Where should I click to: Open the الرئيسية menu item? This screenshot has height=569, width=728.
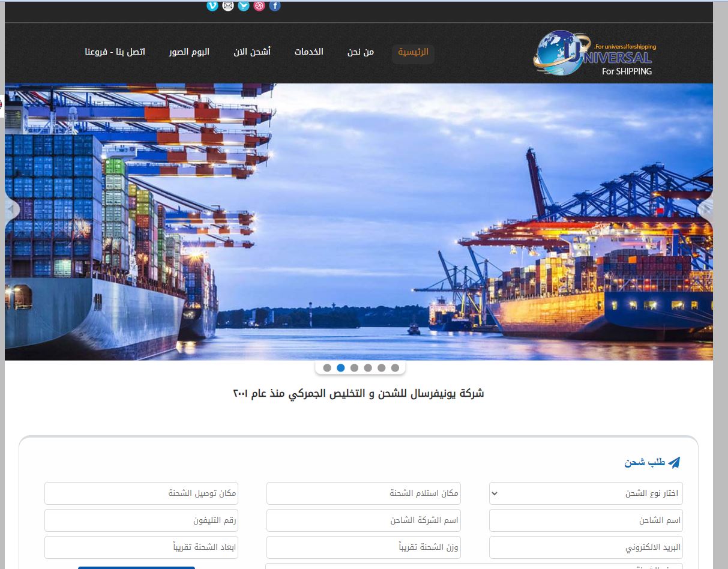pyautogui.click(x=414, y=52)
